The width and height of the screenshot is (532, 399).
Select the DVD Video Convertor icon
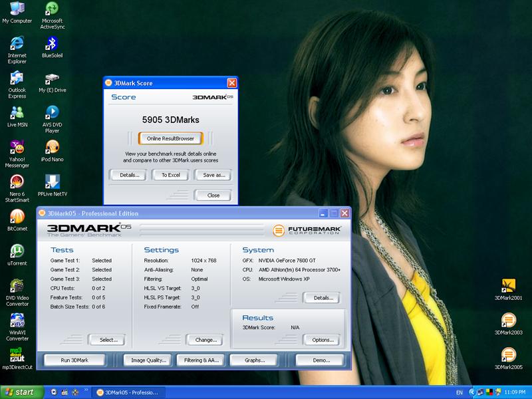click(17, 292)
